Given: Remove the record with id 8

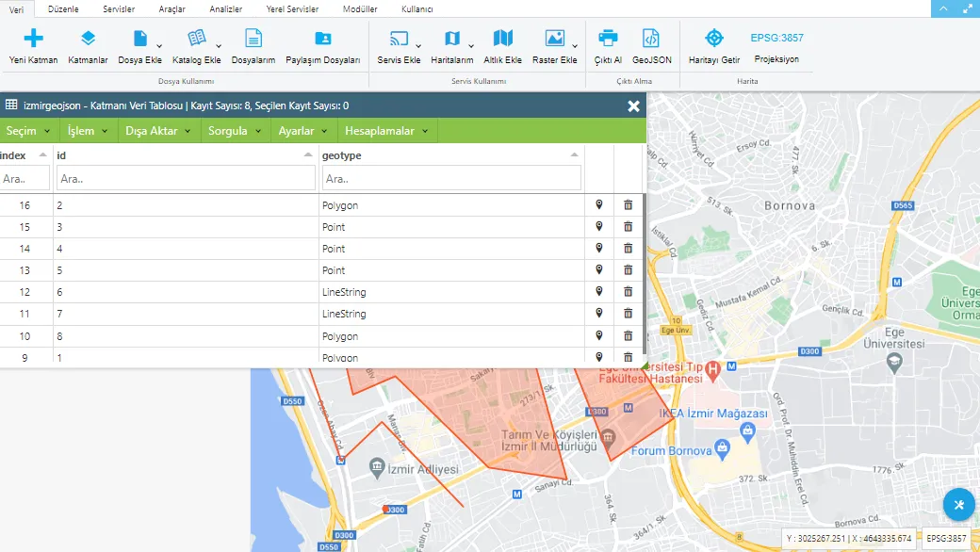Looking at the screenshot, I should click(629, 336).
